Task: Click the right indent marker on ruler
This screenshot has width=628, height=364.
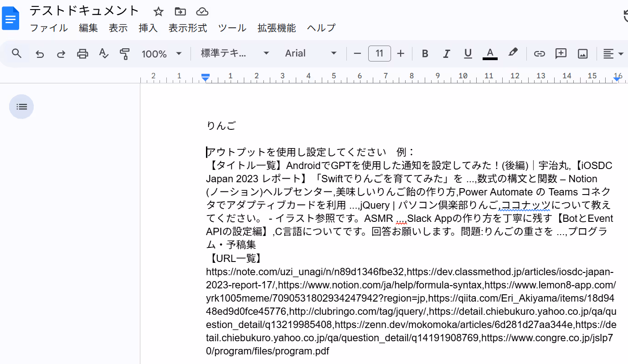Action: pyautogui.click(x=617, y=78)
